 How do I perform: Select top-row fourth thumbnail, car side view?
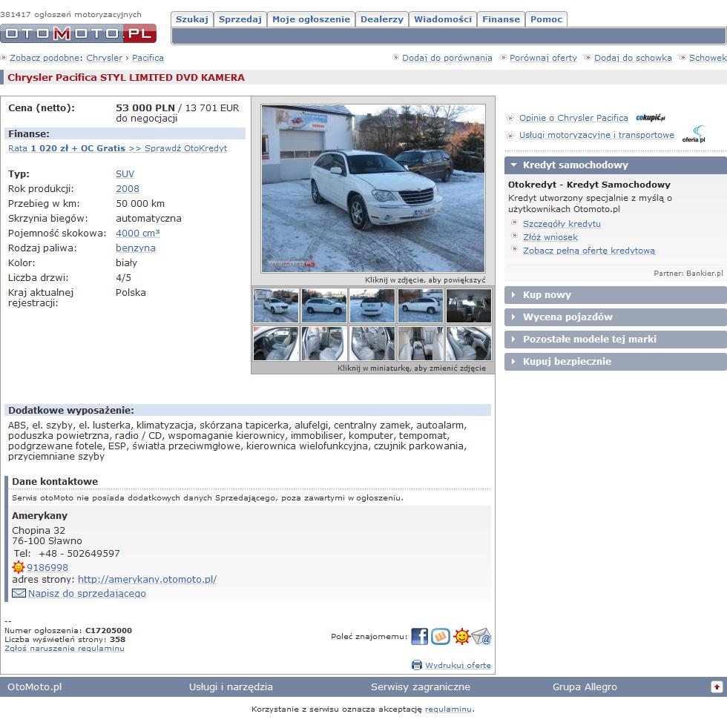coord(421,305)
